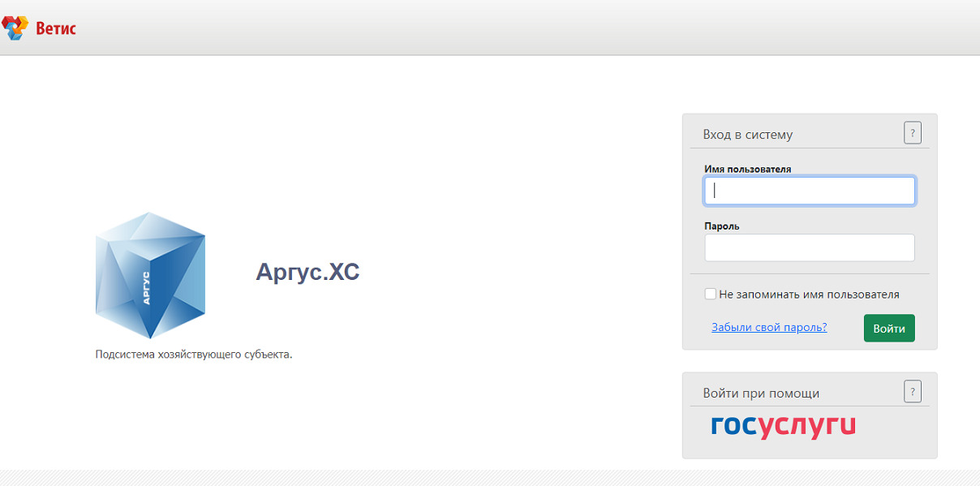Click the Ветис logo icon
The image size is (980, 486).
coord(15,28)
